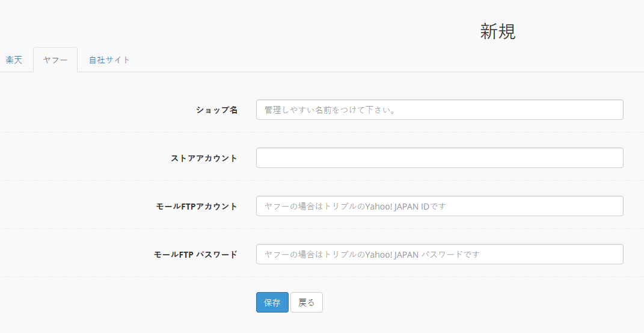Click the blue 保存 button
Viewport: 644px width, 333px height.
[272, 302]
